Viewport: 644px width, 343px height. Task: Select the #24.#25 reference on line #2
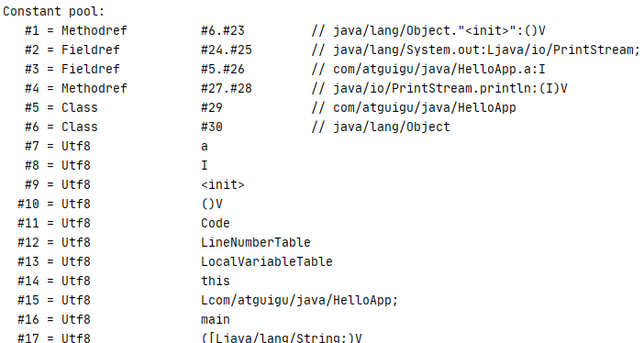coord(227,50)
